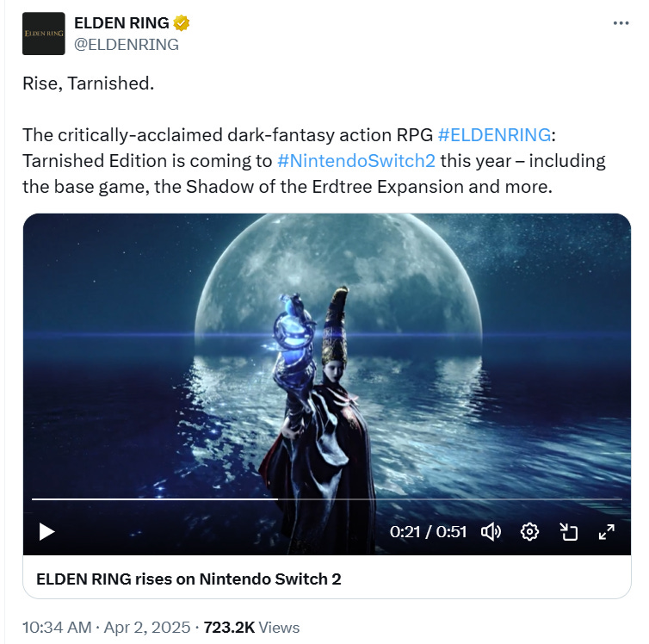Click the picture-in-picture popout icon
Screen dimensions: 649x644
pos(568,532)
